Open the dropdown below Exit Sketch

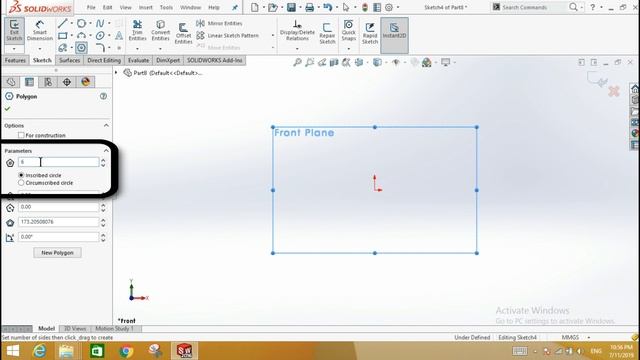[14, 49]
